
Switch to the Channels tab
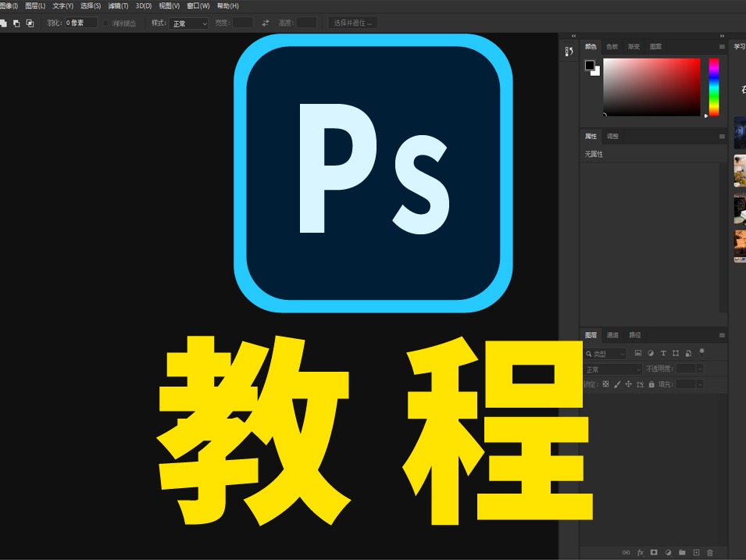pyautogui.click(x=612, y=335)
